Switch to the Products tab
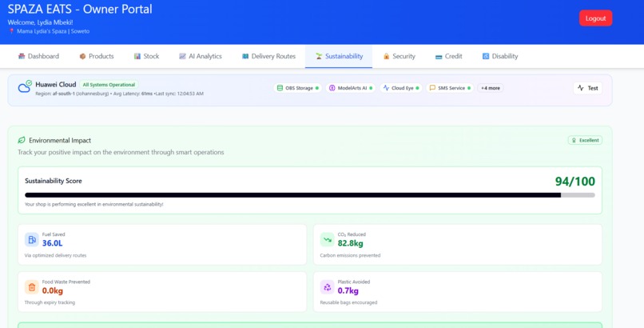The height and width of the screenshot is (328, 644). [x=97, y=56]
